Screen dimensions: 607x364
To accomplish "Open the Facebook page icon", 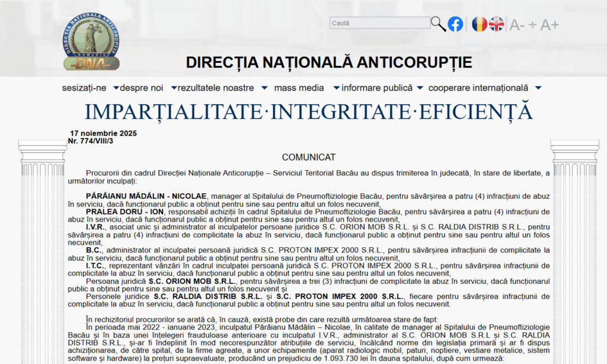I will 455,24.
